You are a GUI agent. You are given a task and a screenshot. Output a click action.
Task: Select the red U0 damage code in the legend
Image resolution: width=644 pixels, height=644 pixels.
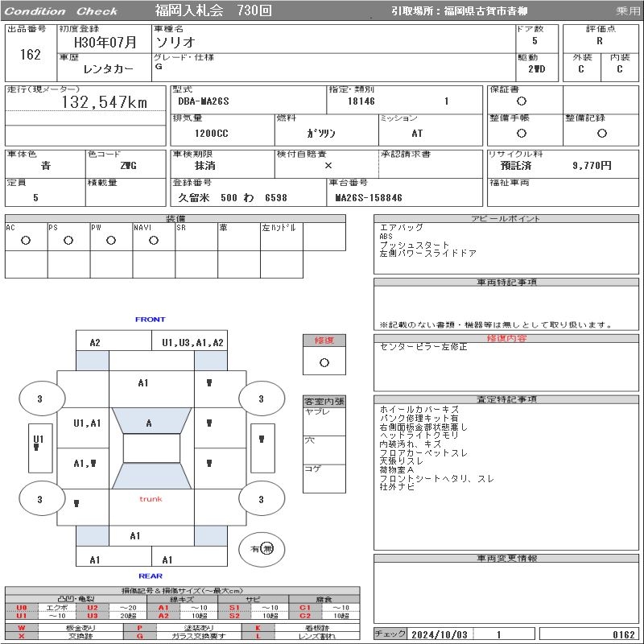pyautogui.click(x=21, y=608)
